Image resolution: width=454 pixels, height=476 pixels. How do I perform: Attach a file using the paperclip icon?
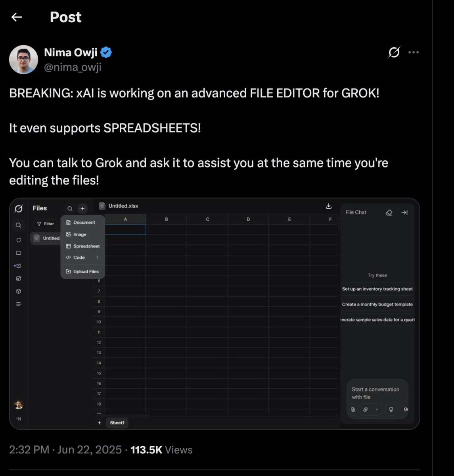(x=353, y=409)
